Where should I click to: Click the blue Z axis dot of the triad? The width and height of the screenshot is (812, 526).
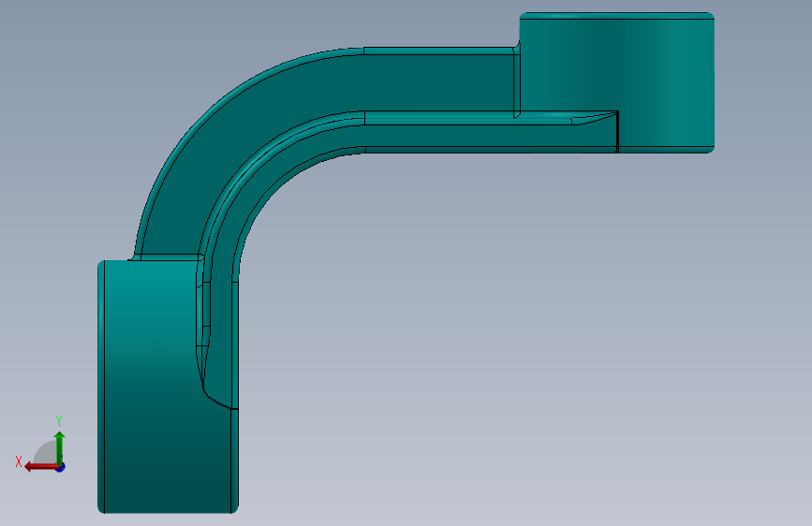(x=61, y=468)
